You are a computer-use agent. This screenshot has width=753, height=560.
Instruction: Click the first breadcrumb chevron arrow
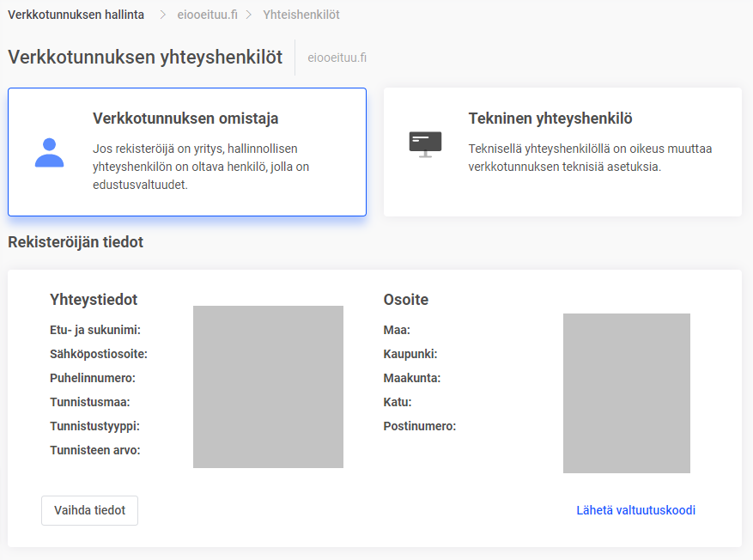tap(162, 15)
